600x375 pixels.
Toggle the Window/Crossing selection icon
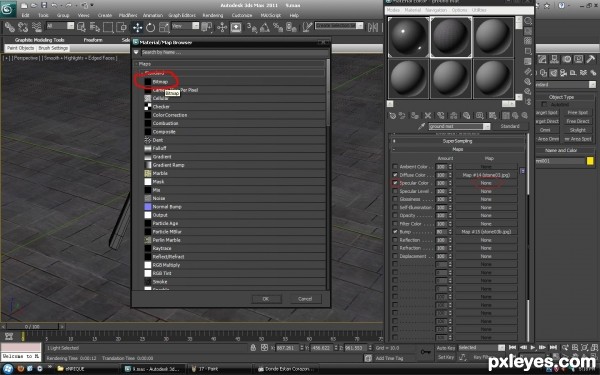click(x=121, y=27)
